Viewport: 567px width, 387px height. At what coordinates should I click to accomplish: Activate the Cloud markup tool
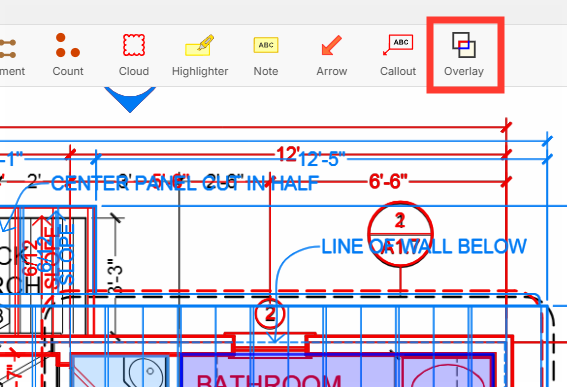coord(134,54)
